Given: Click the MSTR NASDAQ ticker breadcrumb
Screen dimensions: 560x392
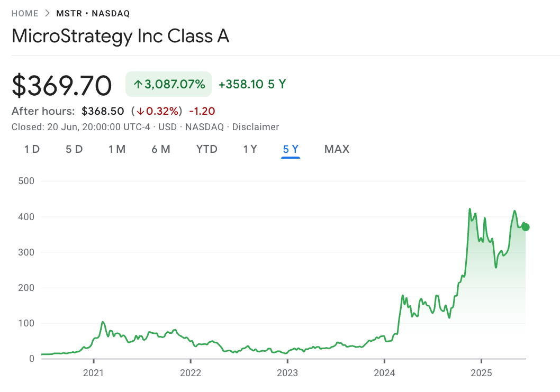Looking at the screenshot, I should tap(94, 13).
